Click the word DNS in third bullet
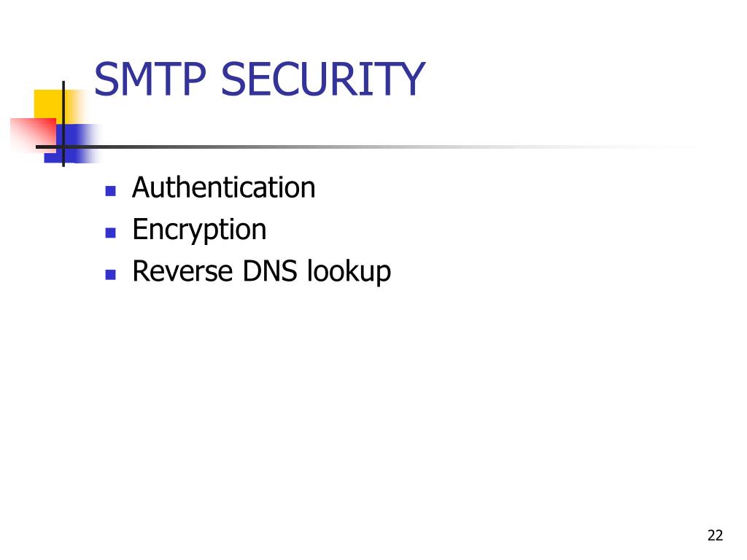Screen dimensions: 747x560 pos(270,271)
